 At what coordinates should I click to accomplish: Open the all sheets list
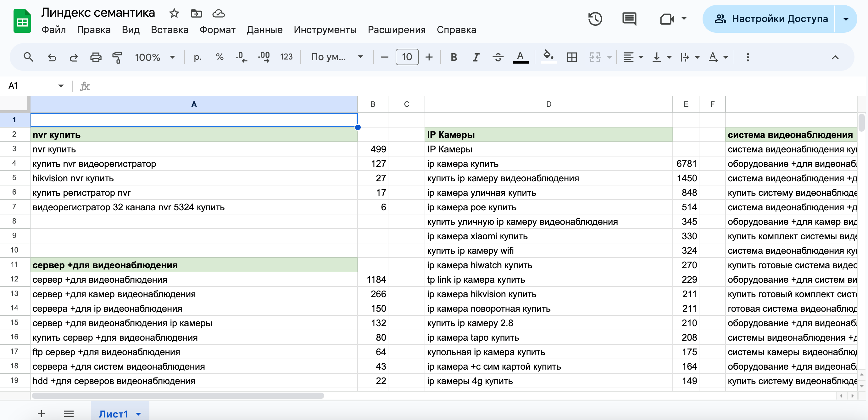[x=69, y=413]
